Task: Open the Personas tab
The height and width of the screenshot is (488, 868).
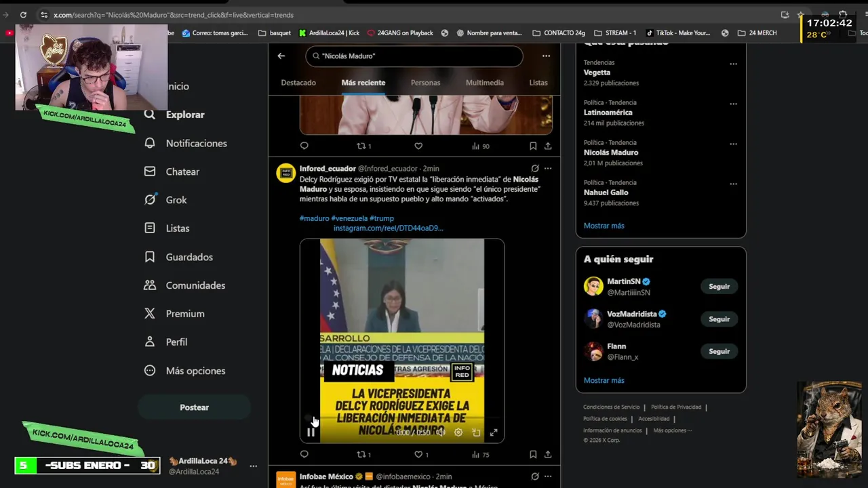Action: click(425, 83)
